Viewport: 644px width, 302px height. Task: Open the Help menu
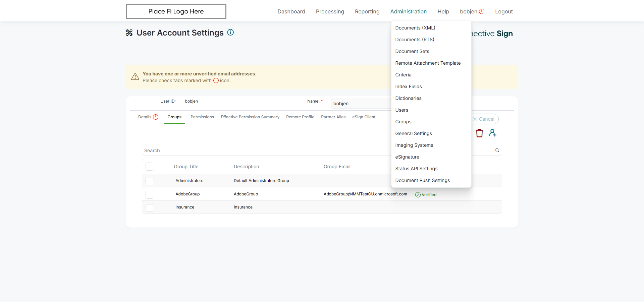click(443, 11)
